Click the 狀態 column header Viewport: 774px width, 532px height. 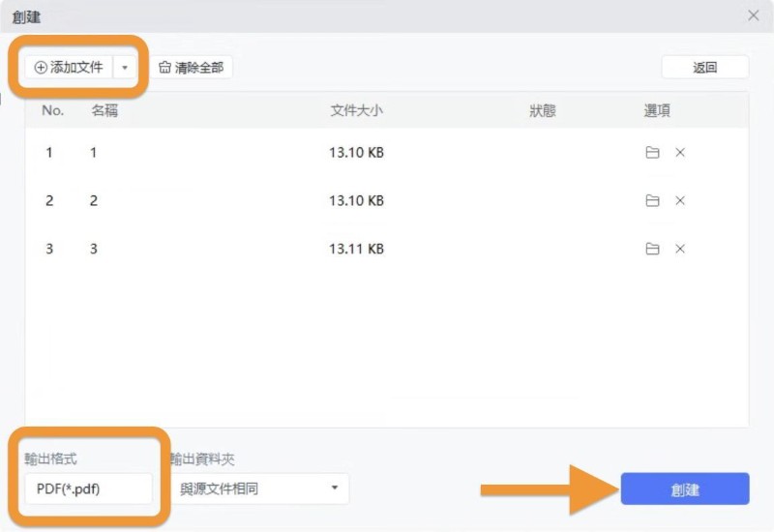[x=543, y=110]
